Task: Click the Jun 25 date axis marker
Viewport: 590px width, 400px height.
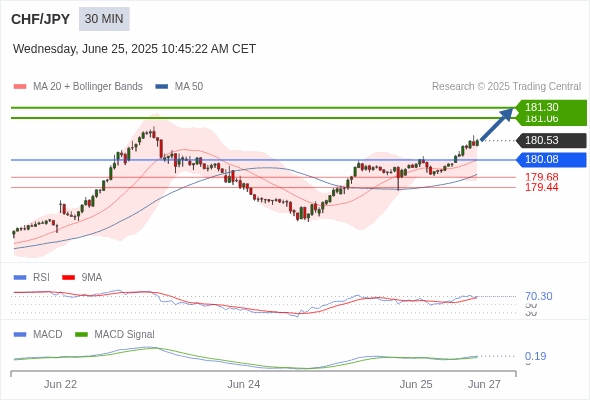Action: coord(416,384)
